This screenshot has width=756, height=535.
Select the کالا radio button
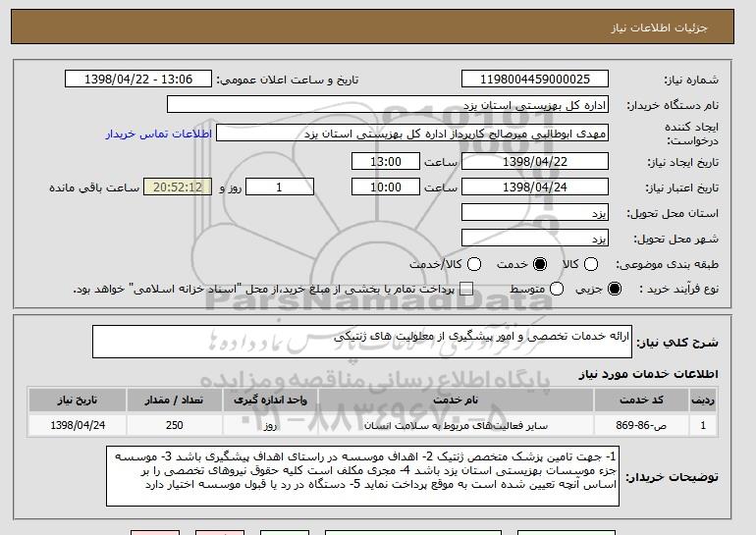[x=591, y=264]
